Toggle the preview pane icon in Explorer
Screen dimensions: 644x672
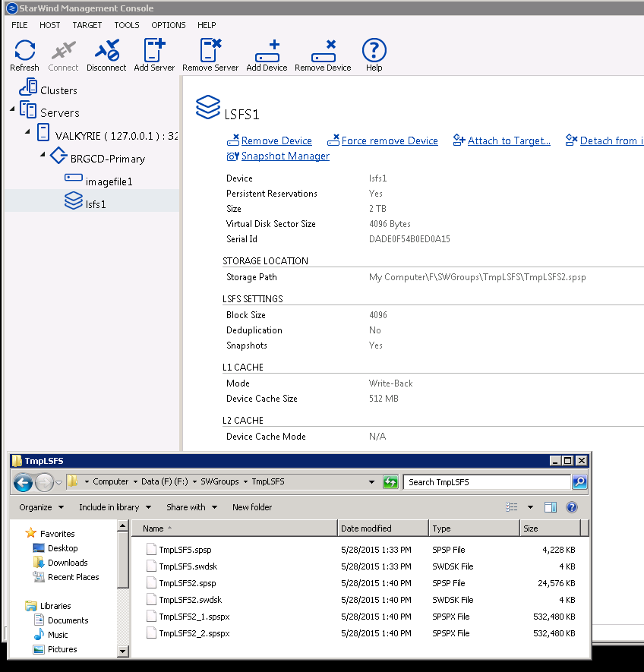551,507
